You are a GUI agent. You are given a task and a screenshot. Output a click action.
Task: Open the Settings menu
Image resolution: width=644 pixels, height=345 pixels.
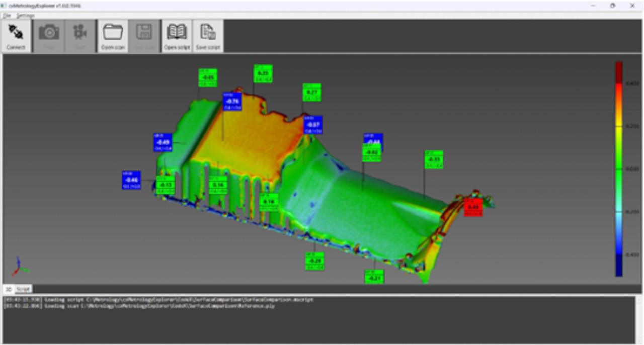tap(25, 16)
